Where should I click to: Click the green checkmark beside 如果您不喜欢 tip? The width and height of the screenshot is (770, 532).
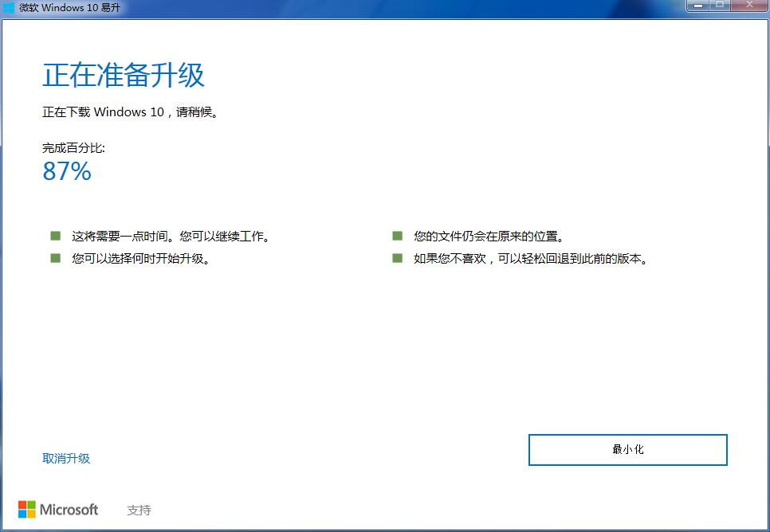pos(396,257)
